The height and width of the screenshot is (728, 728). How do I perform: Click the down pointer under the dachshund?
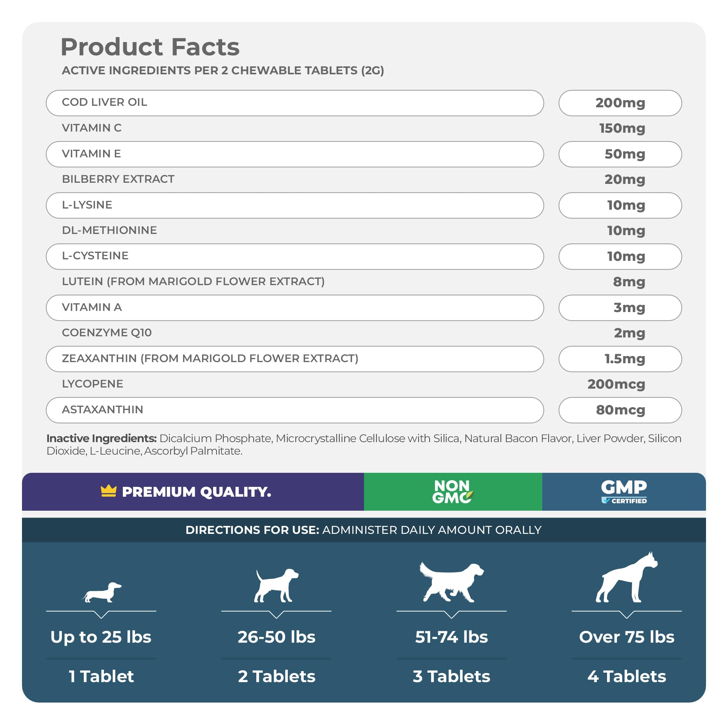(101, 615)
